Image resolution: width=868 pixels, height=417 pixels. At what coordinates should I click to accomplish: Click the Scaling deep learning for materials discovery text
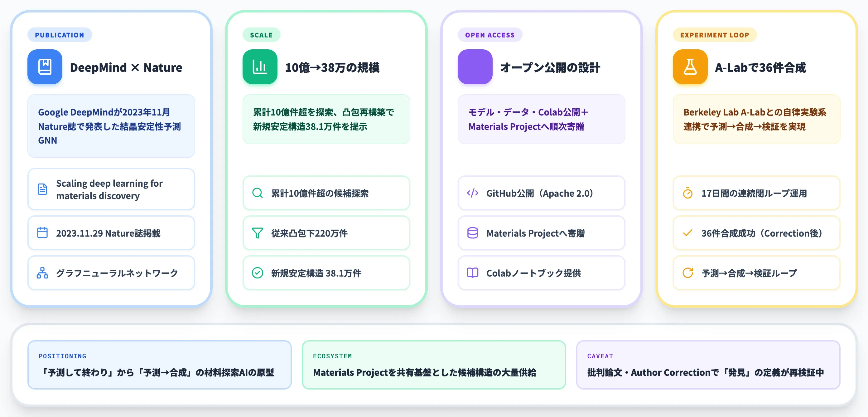point(109,189)
